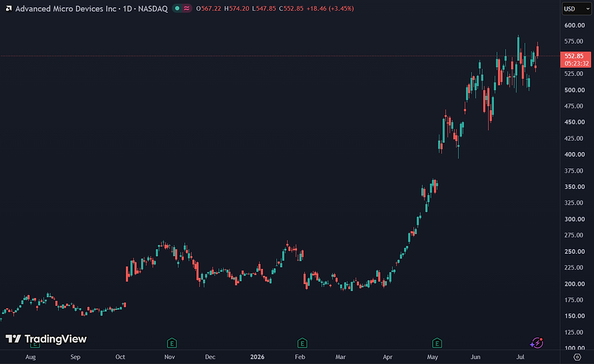Screen dimensions: 594x364
Task: Open the USD currency dropdown
Action: [576, 8]
